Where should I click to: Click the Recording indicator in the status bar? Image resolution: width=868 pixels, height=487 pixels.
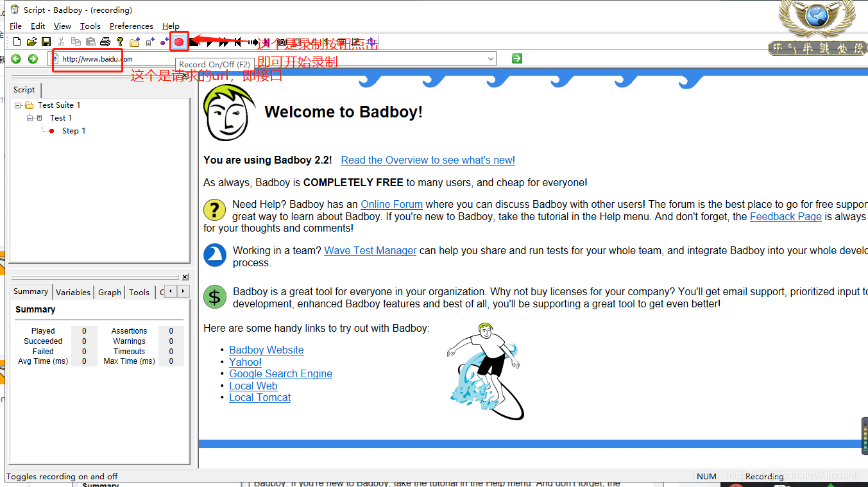764,476
